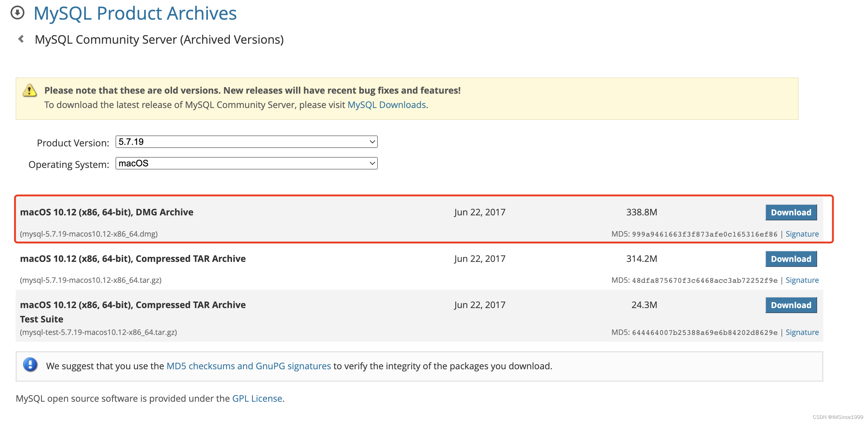Download the DMG Archive
This screenshot has height=422, width=868.
click(791, 212)
